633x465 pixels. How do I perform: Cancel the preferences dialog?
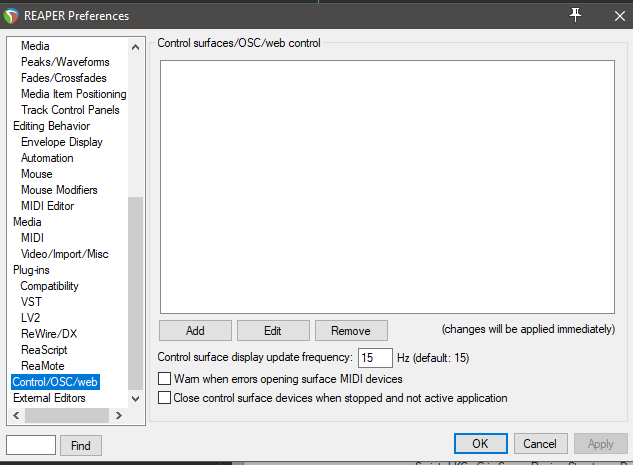point(540,444)
